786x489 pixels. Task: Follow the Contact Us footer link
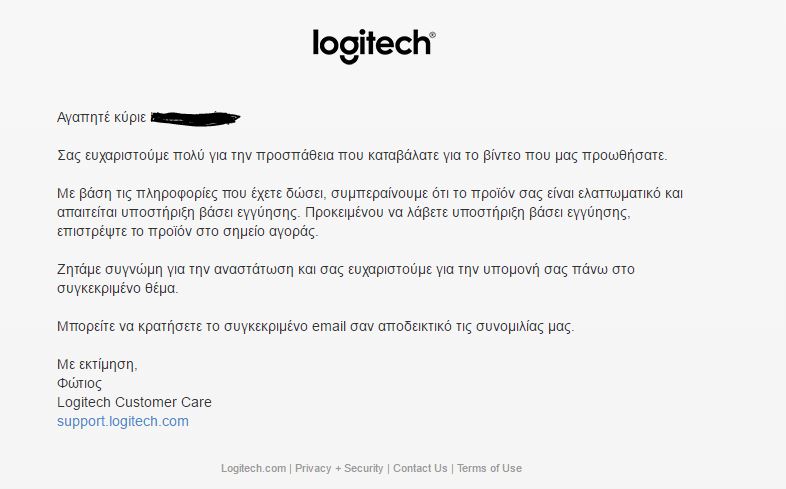pos(420,468)
